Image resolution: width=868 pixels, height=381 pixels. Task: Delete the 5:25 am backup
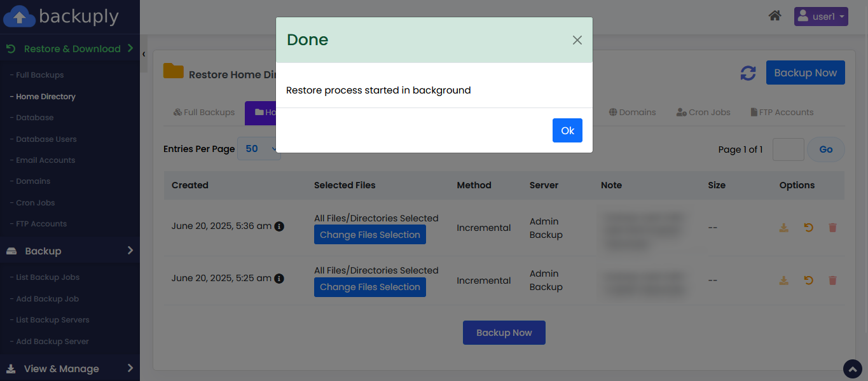[832, 281]
